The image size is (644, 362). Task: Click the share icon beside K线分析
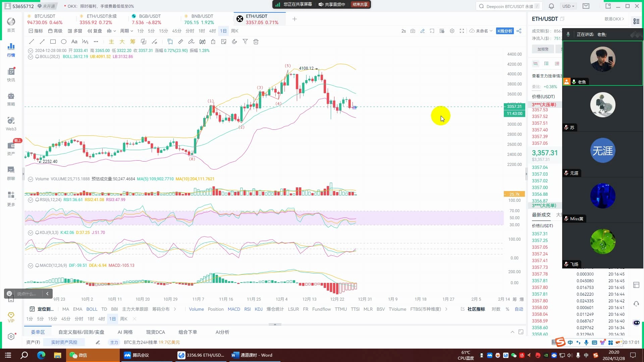[519, 31]
